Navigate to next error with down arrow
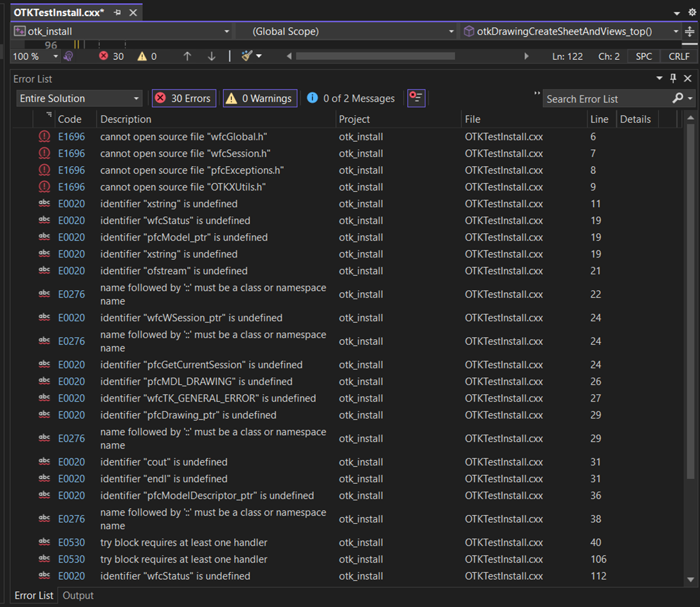Image resolution: width=700 pixels, height=607 pixels. [x=212, y=56]
